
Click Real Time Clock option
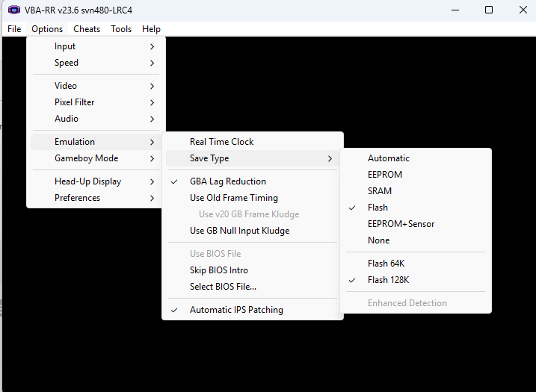tap(221, 142)
